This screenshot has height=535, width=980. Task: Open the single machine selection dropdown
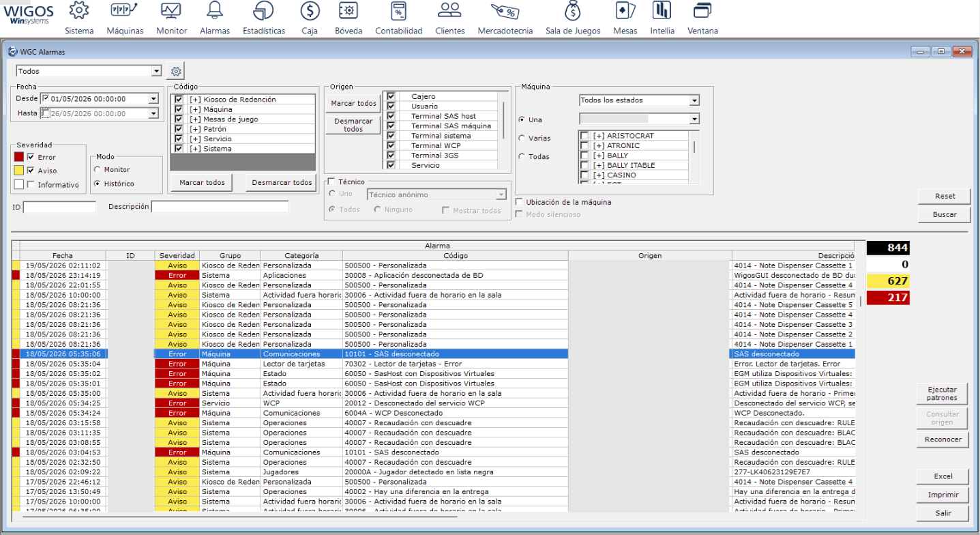point(694,119)
